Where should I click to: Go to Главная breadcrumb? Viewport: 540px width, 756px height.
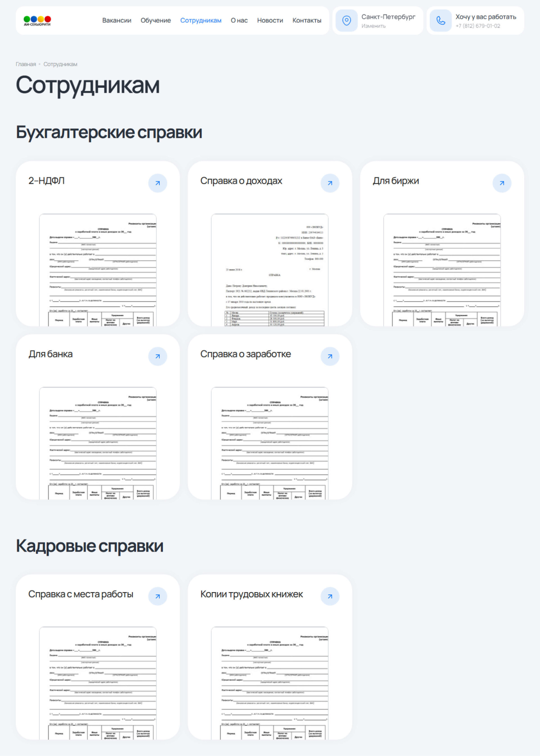(x=26, y=64)
